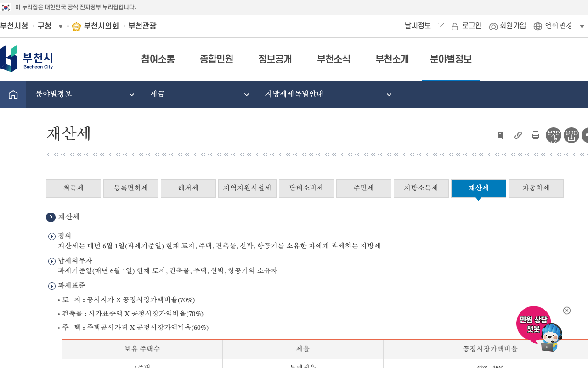Go to the home icon in breadcrumb bar
The height and width of the screenshot is (368, 588).
[x=13, y=95]
